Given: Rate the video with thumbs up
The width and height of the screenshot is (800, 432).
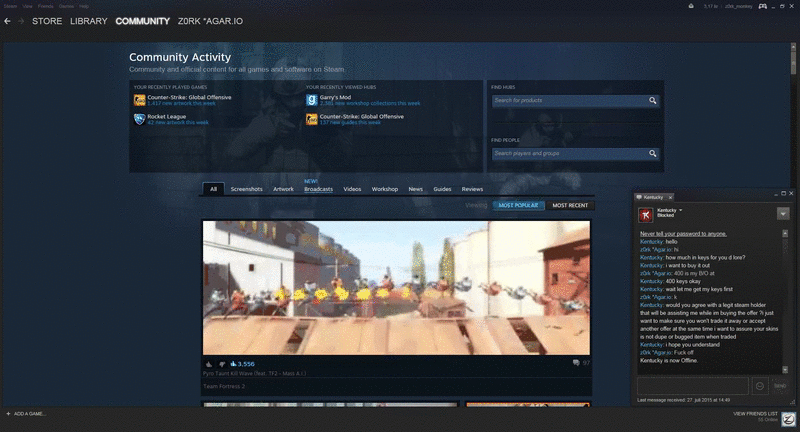Looking at the screenshot, I should click(209, 364).
